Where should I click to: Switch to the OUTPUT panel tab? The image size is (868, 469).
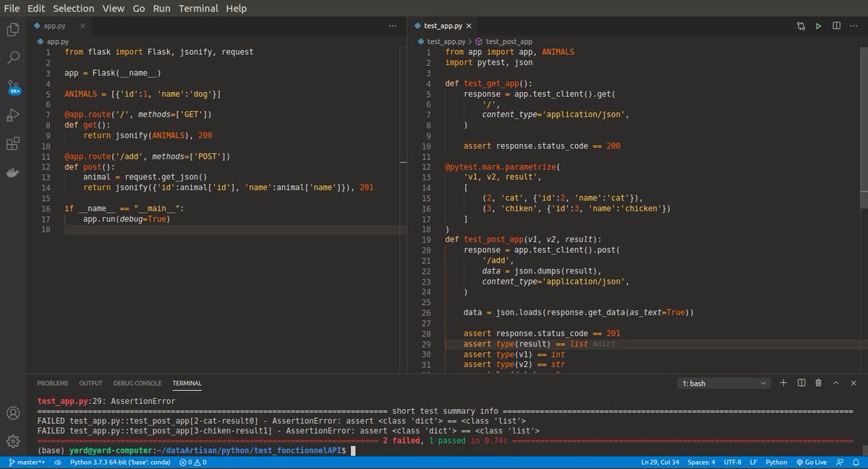point(91,383)
